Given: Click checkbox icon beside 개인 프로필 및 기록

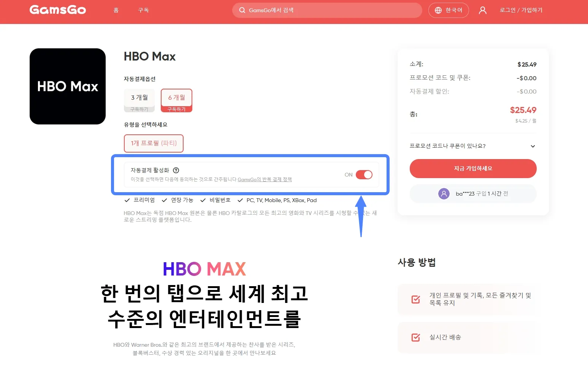Looking at the screenshot, I should coord(416,299).
